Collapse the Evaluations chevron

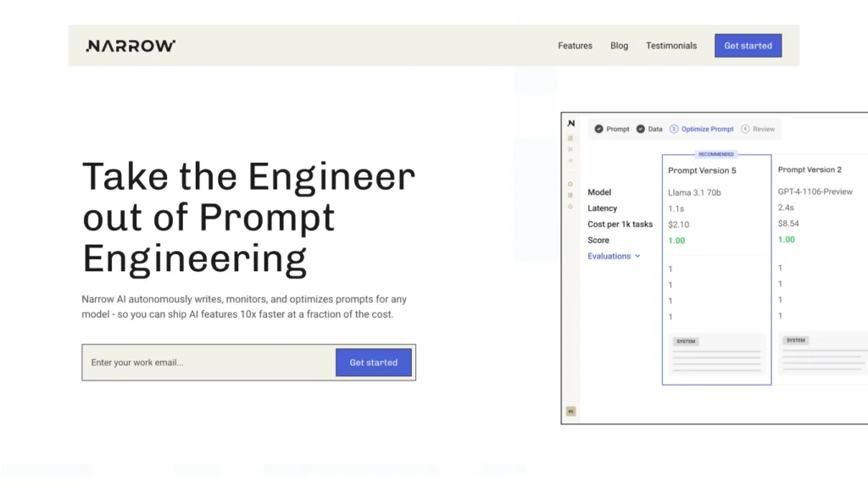(637, 256)
